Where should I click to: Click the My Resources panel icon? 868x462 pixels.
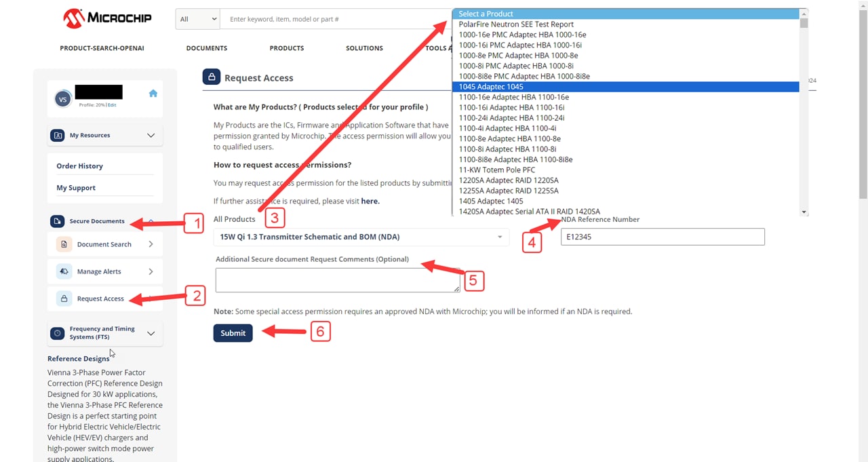(58, 135)
